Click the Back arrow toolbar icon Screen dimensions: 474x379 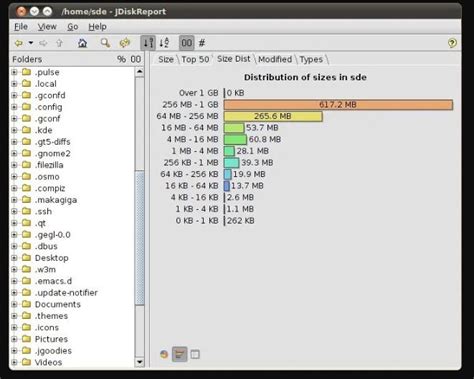click(19, 43)
